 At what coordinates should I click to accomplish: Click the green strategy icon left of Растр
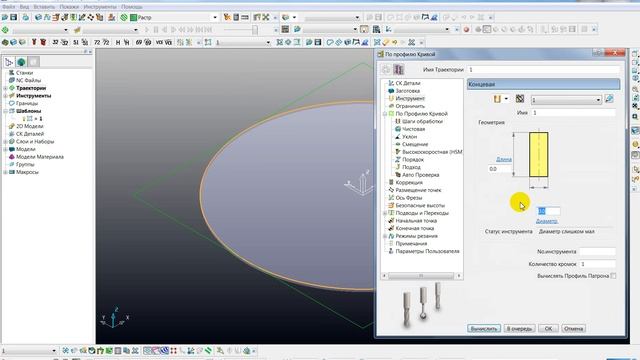coord(124,17)
